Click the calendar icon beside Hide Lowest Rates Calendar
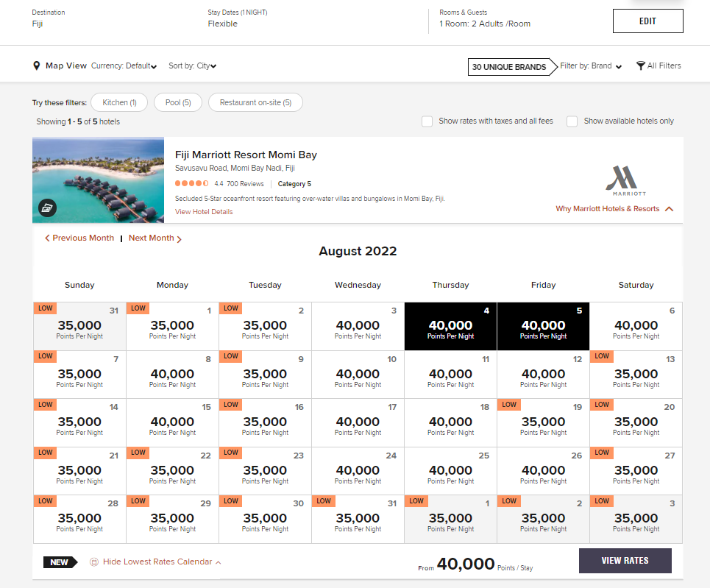The width and height of the screenshot is (710, 588). tap(94, 562)
